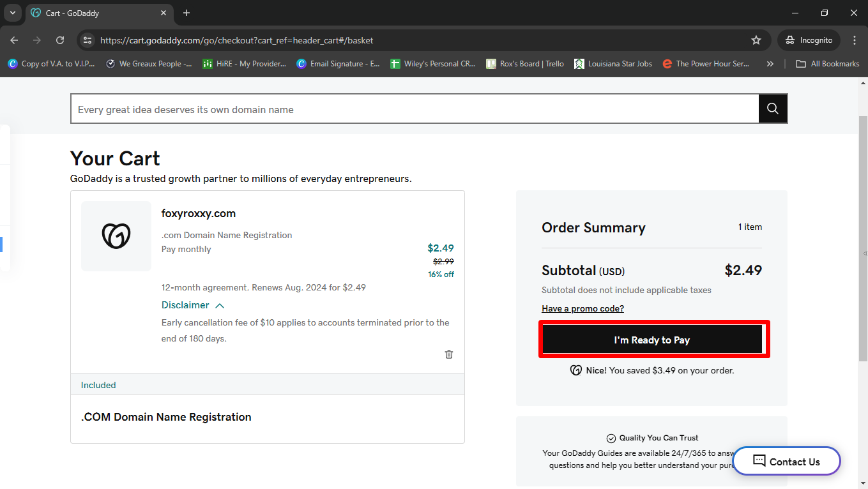Image resolution: width=868 pixels, height=489 pixels.
Task: Open the 'Louisiana Star Jobs' bookmark
Action: 613,64
